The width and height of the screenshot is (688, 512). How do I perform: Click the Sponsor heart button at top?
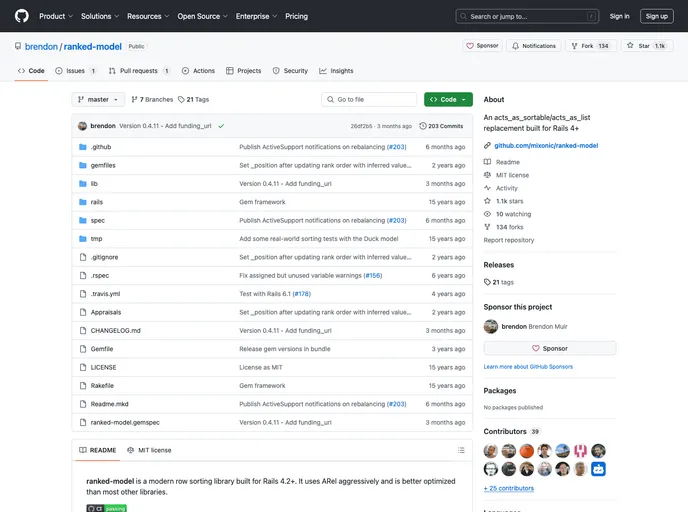482,46
